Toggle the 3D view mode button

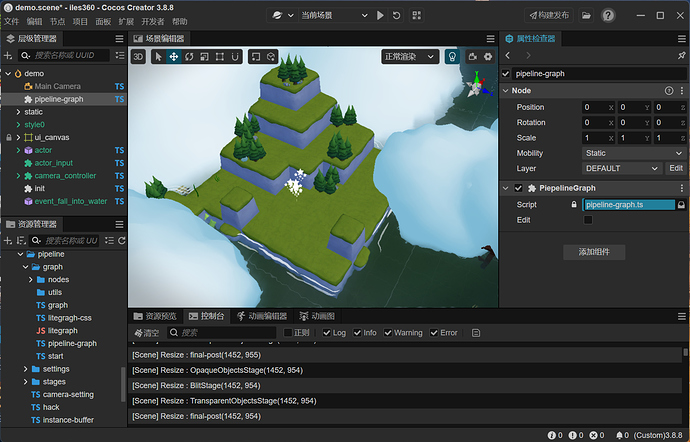(x=138, y=56)
